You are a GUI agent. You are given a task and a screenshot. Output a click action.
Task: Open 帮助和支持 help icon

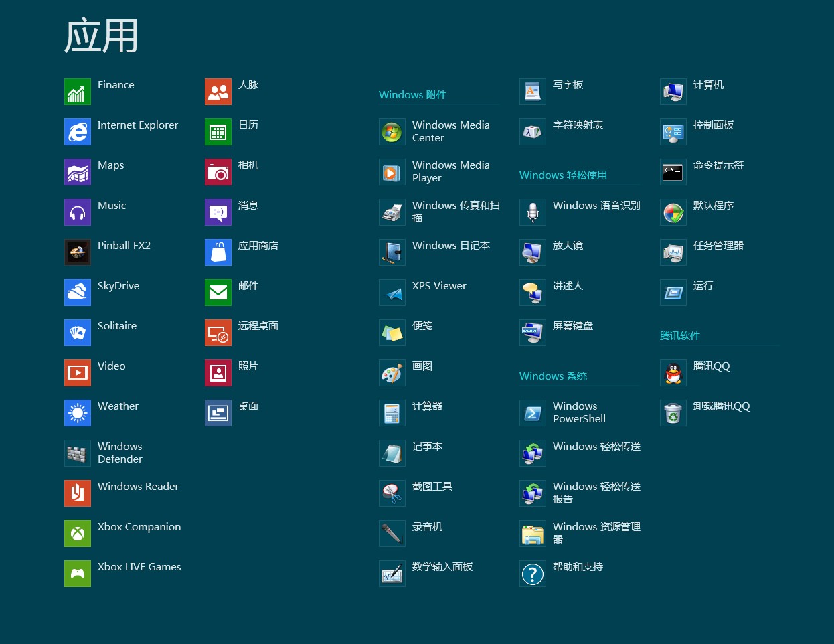(x=533, y=574)
